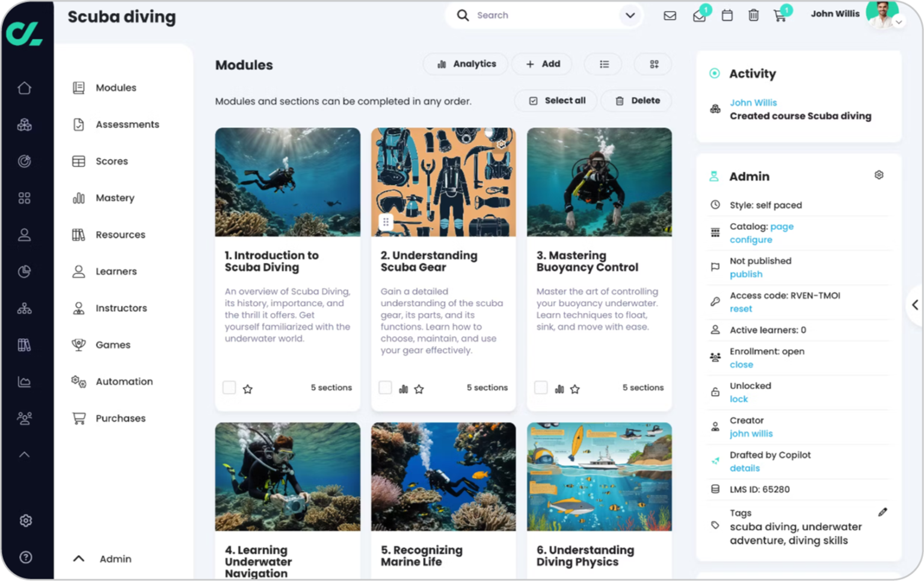Image resolution: width=924 pixels, height=581 pixels.
Task: Click publish to publish the course
Action: (746, 274)
